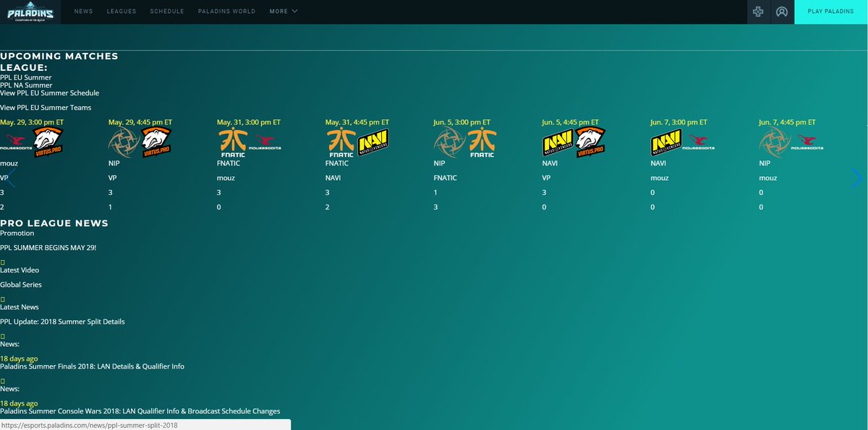Click the May. 29, 3:00 pm ET match time
The height and width of the screenshot is (430, 868).
(32, 122)
